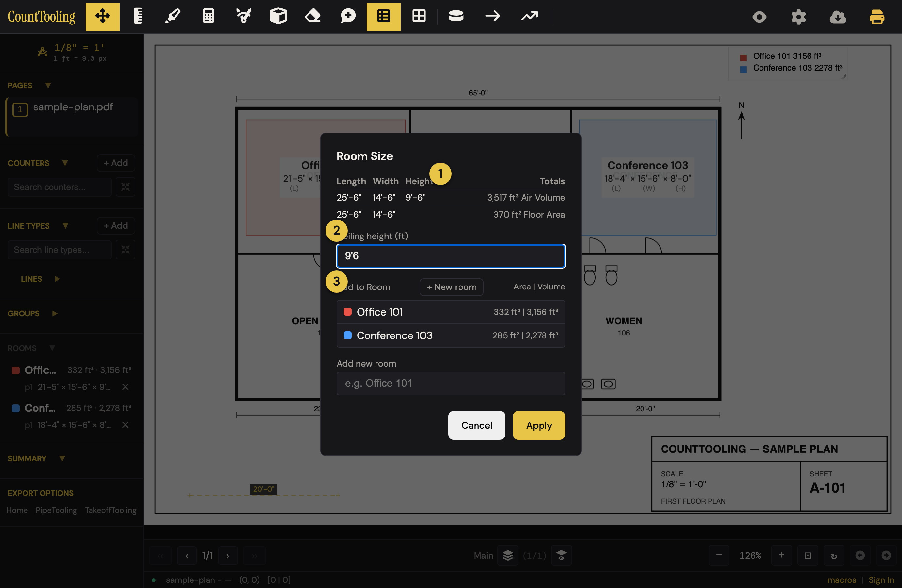Click Sign In link
Screen dimensions: 902x588
[x=881, y=580]
